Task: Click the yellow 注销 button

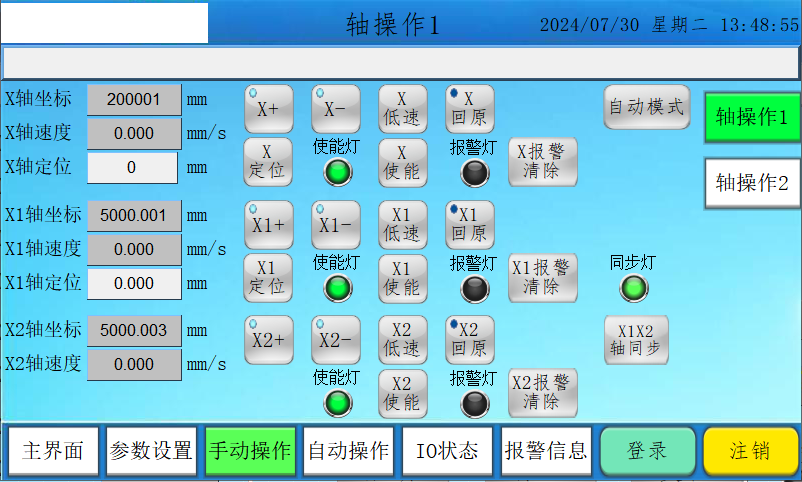Action: click(x=749, y=451)
